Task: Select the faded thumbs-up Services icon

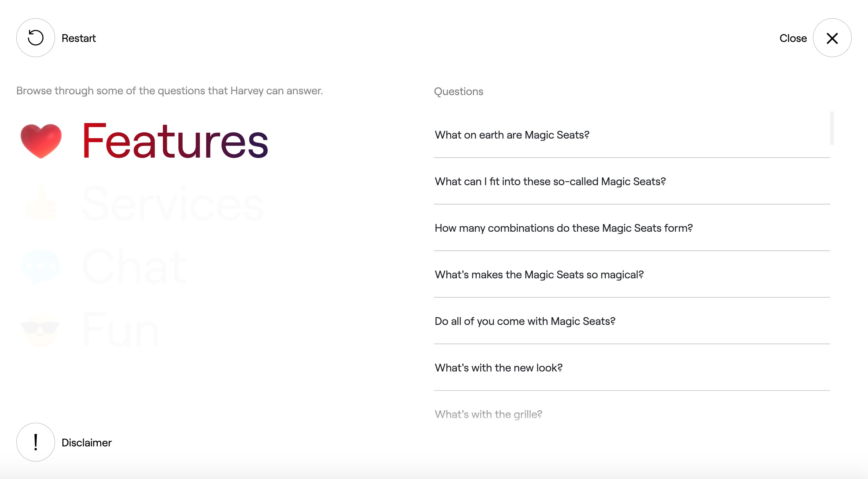Action: tap(41, 203)
